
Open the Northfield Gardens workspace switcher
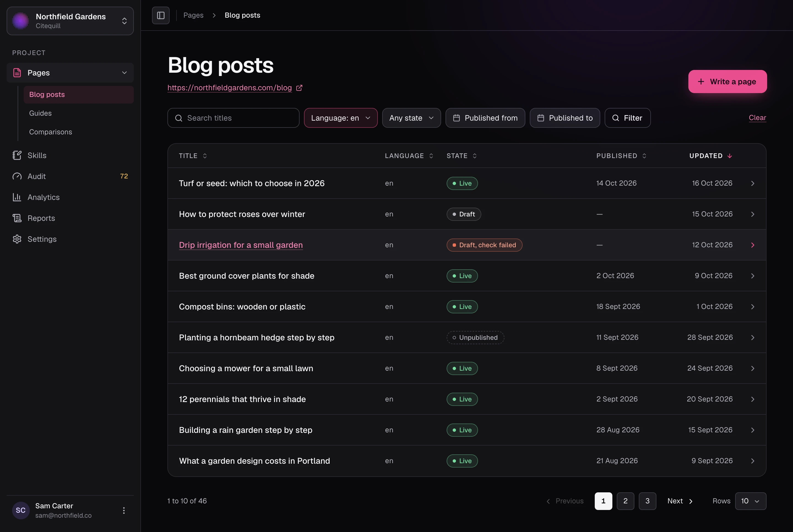(70, 21)
